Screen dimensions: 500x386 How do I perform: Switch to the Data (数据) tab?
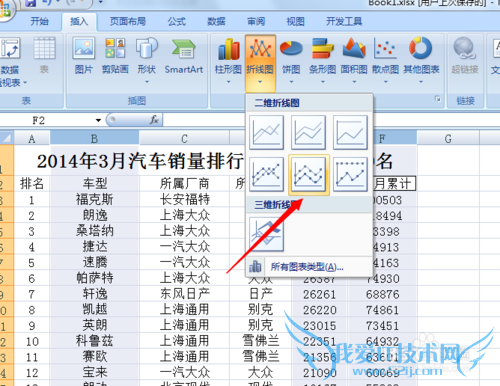click(x=216, y=22)
